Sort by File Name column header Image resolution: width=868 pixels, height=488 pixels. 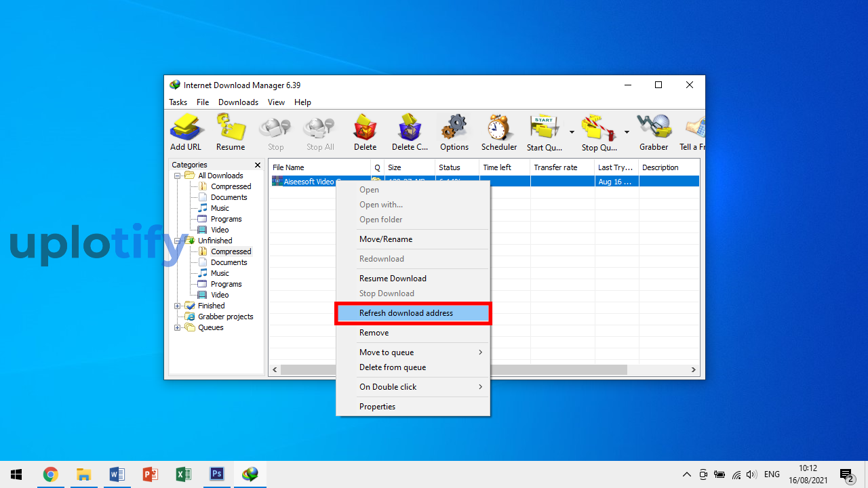click(319, 167)
